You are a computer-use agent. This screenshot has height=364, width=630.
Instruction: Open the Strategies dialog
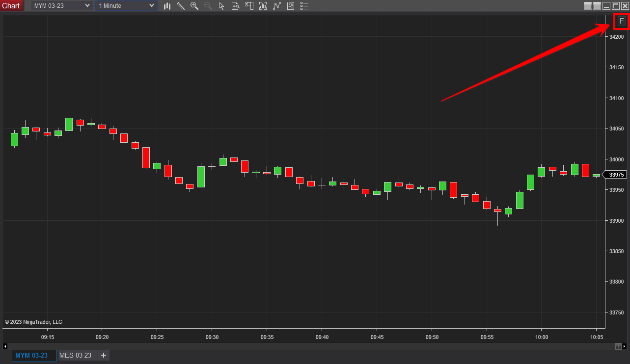pos(291,6)
